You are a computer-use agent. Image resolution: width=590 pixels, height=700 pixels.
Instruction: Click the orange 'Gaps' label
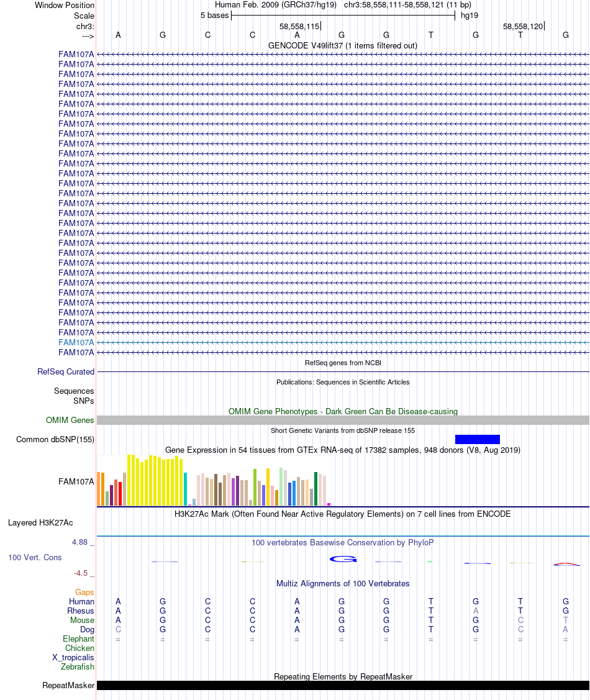(84, 592)
